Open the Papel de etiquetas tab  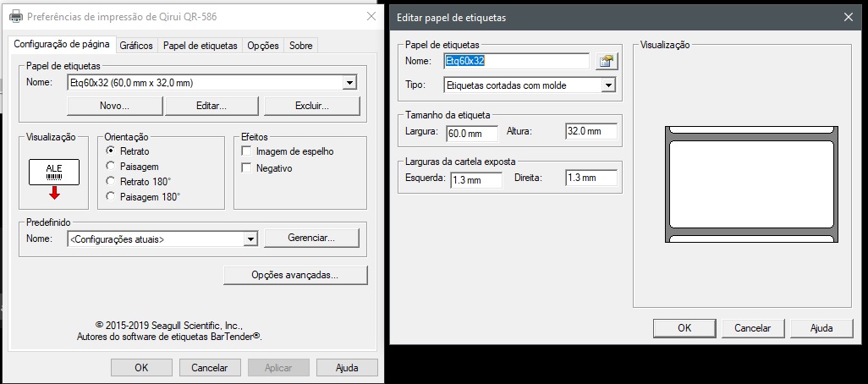point(201,46)
